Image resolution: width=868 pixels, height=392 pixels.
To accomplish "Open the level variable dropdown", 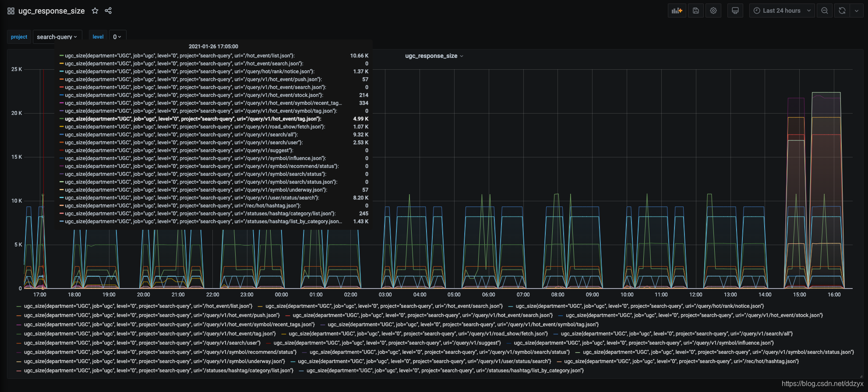I will (117, 37).
